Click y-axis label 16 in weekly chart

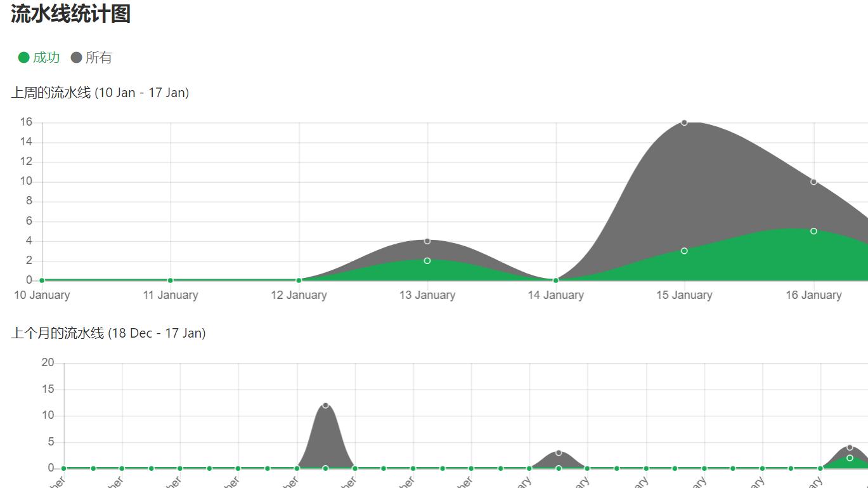click(26, 122)
